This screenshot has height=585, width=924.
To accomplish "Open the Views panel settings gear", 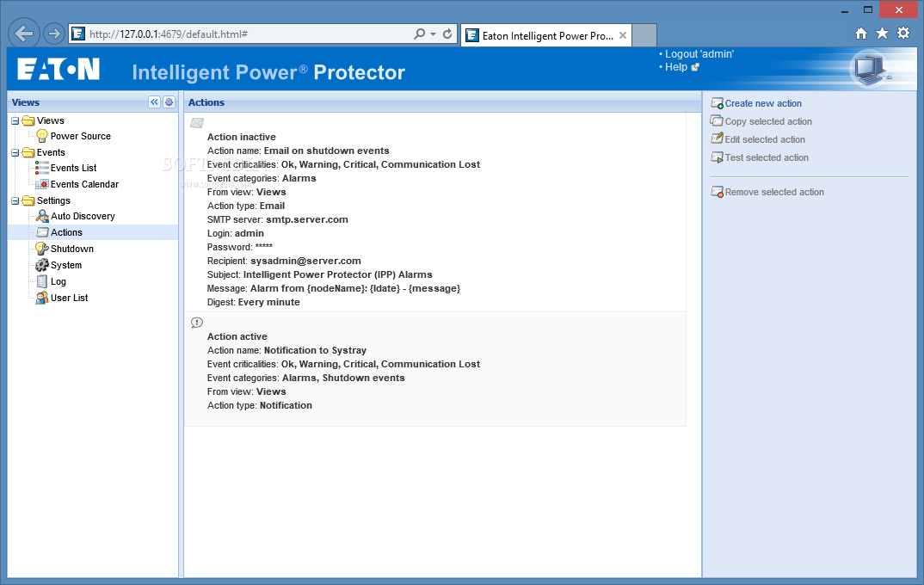I will [169, 102].
